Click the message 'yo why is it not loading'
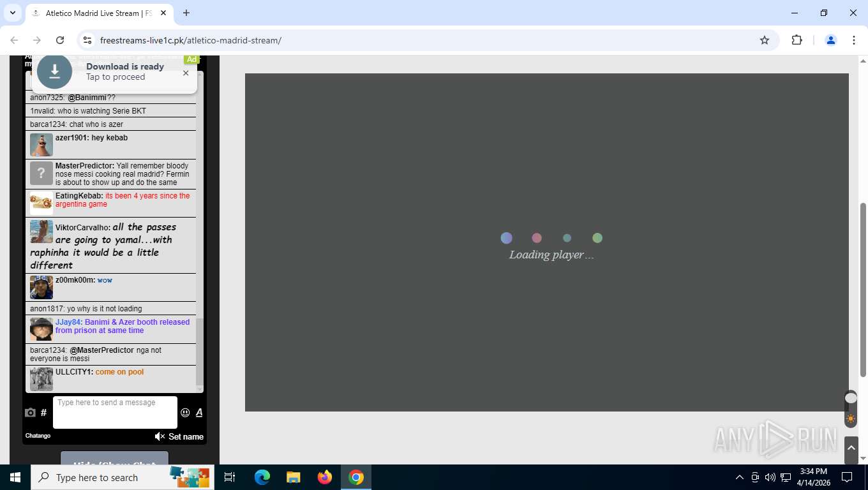868x490 pixels. tap(105, 309)
